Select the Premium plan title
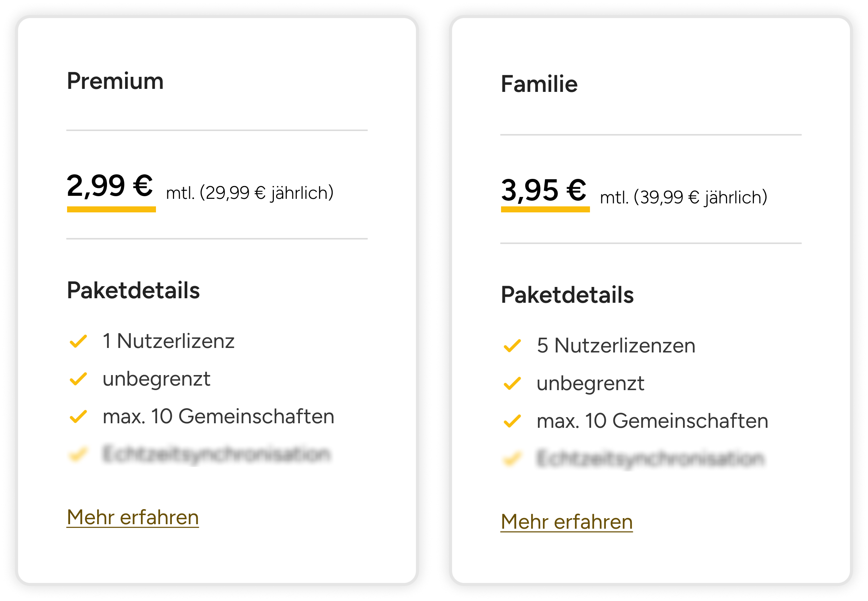Viewport: 868px width, 601px height. [x=115, y=81]
